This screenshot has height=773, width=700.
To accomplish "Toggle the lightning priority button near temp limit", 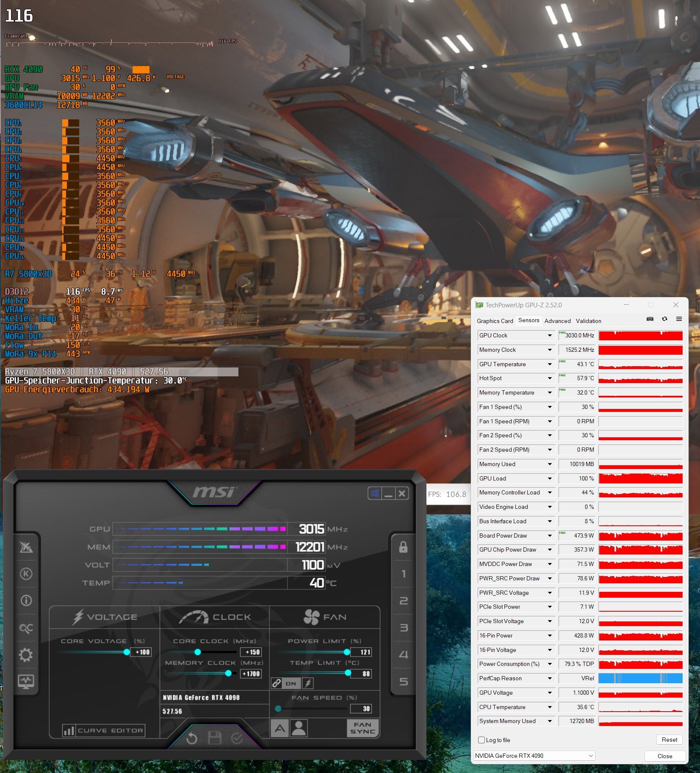I will (x=308, y=683).
